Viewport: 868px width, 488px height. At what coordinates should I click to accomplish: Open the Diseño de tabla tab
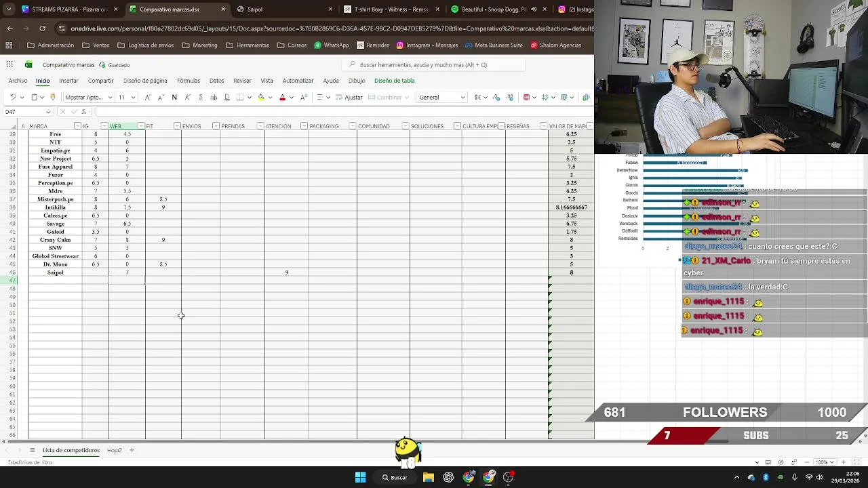(x=395, y=81)
